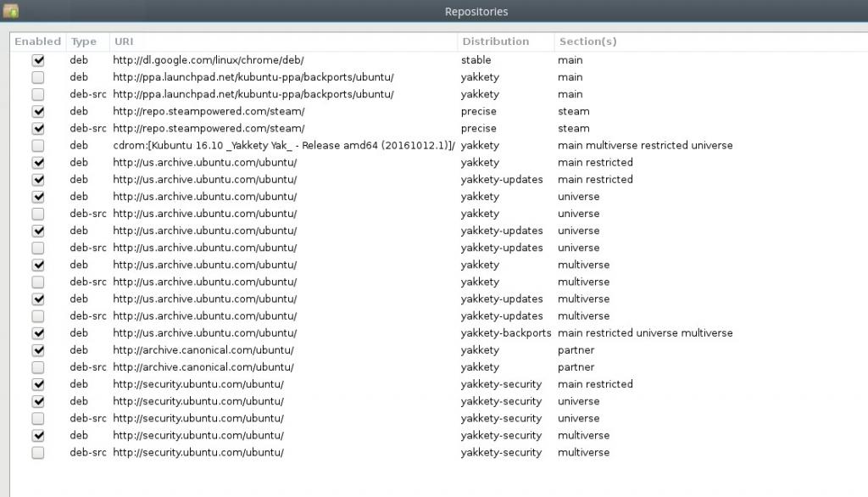This screenshot has width=868, height=497.
Task: Disable us.archive deb yakkety-updates universe checkbox
Action: pos(37,231)
